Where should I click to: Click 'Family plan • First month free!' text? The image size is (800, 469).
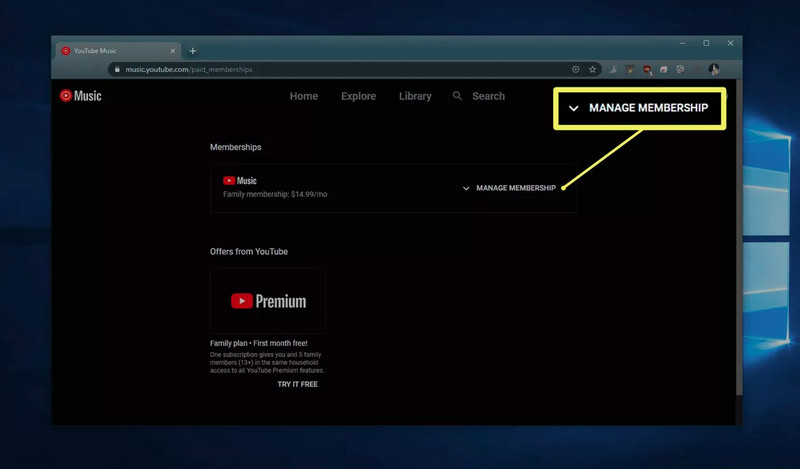click(x=259, y=343)
